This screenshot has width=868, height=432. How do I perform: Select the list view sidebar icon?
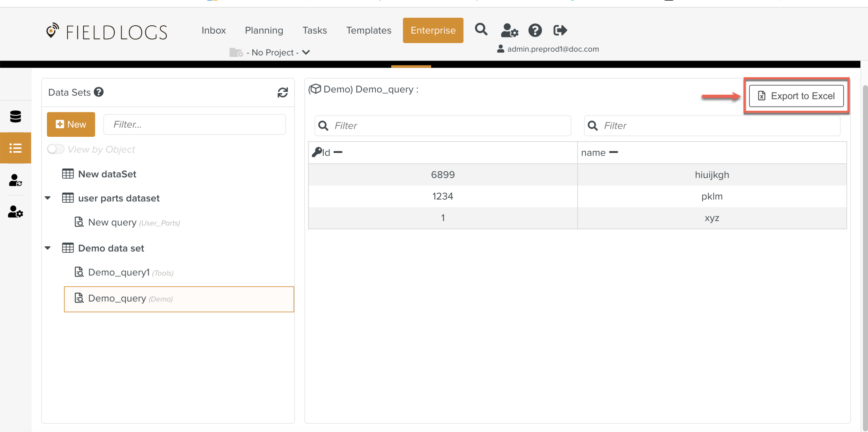coord(16,148)
